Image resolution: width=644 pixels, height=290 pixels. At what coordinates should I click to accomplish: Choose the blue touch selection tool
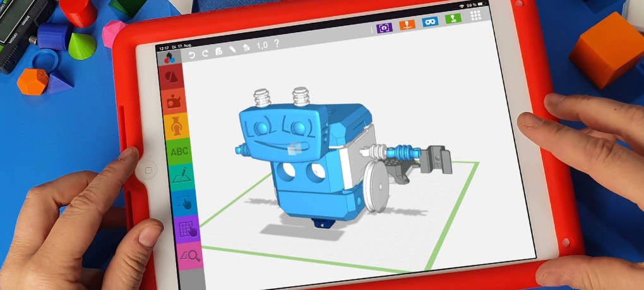tap(185, 202)
